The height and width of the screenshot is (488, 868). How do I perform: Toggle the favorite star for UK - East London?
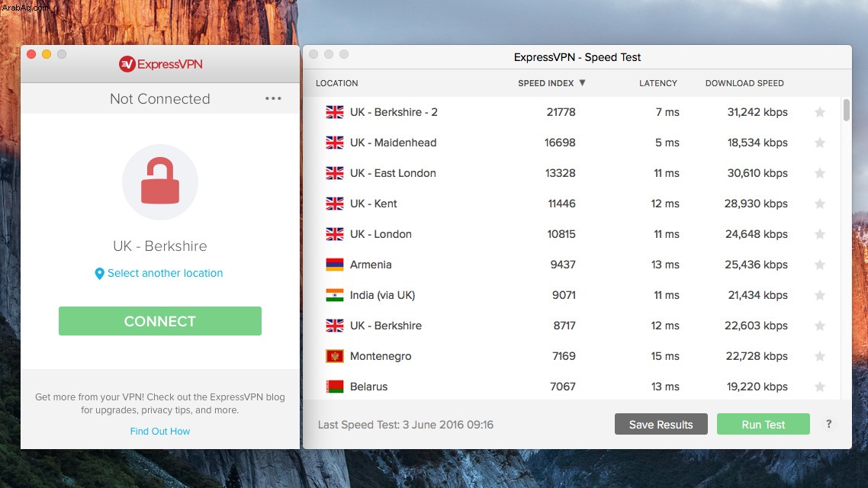[820, 173]
